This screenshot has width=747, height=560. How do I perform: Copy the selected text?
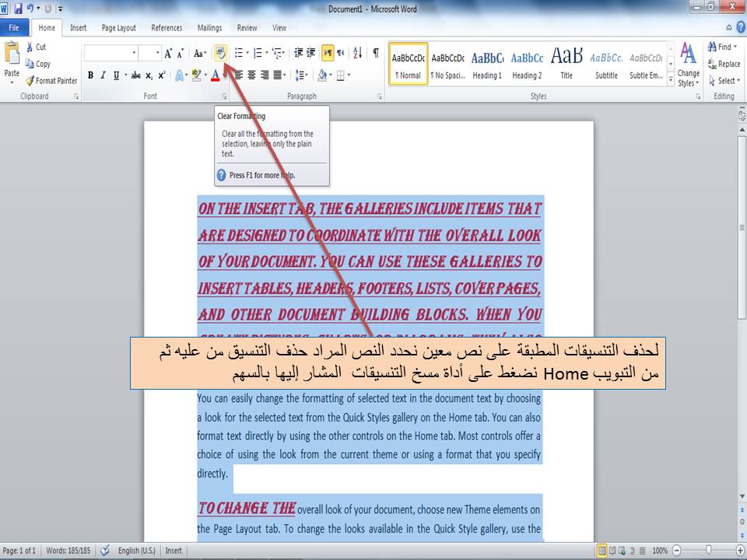[37, 63]
